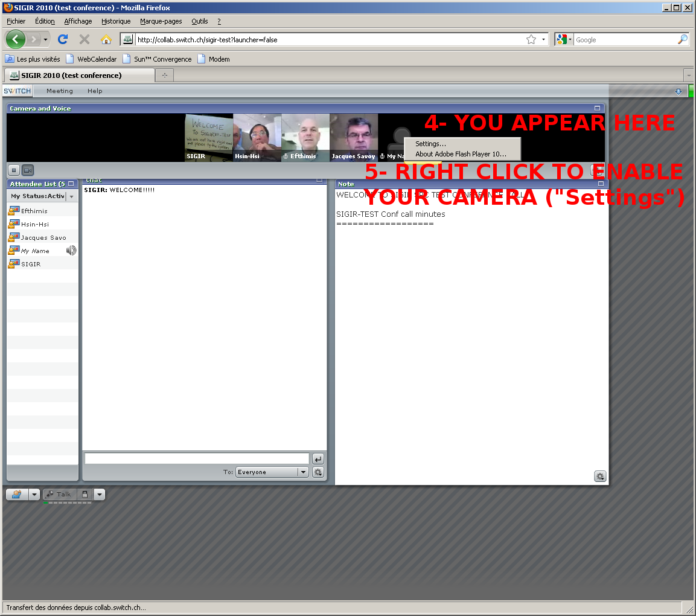Image resolution: width=696 pixels, height=616 pixels.
Task: Open Note pod options gear icon
Action: (x=599, y=476)
